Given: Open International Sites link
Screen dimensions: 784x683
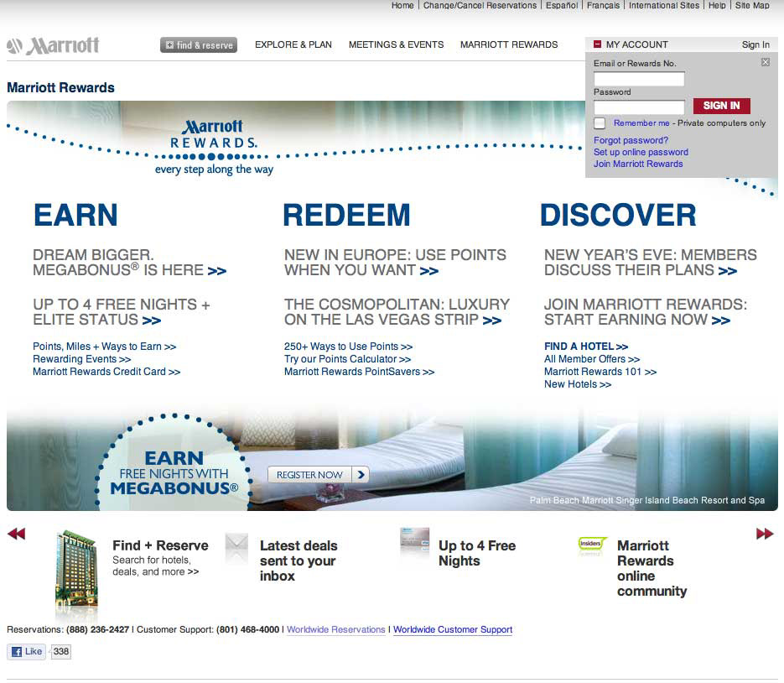Looking at the screenshot, I should point(664,6).
